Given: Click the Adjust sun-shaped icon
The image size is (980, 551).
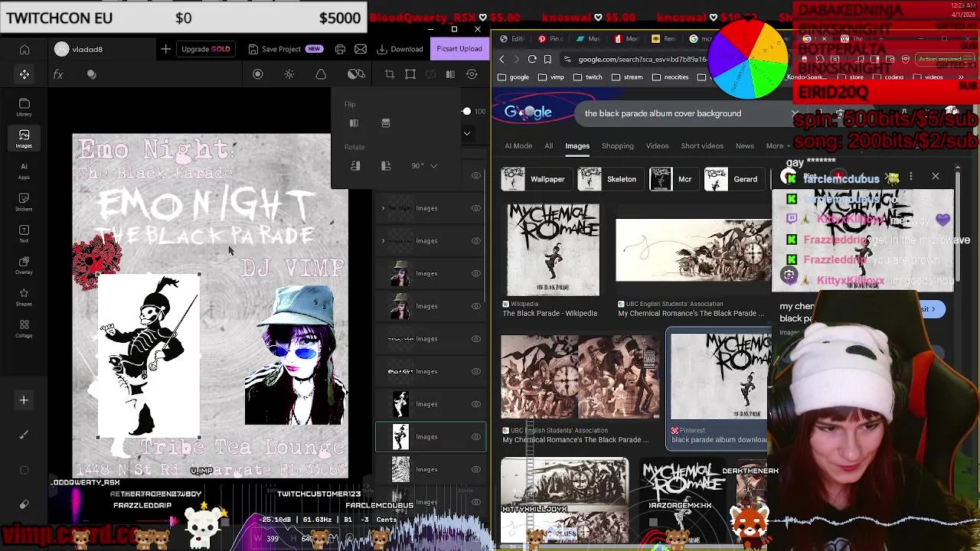Looking at the screenshot, I should [x=289, y=74].
